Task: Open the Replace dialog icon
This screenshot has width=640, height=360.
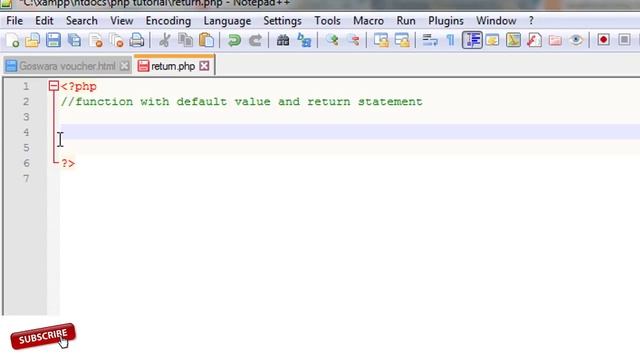Action: tap(304, 40)
